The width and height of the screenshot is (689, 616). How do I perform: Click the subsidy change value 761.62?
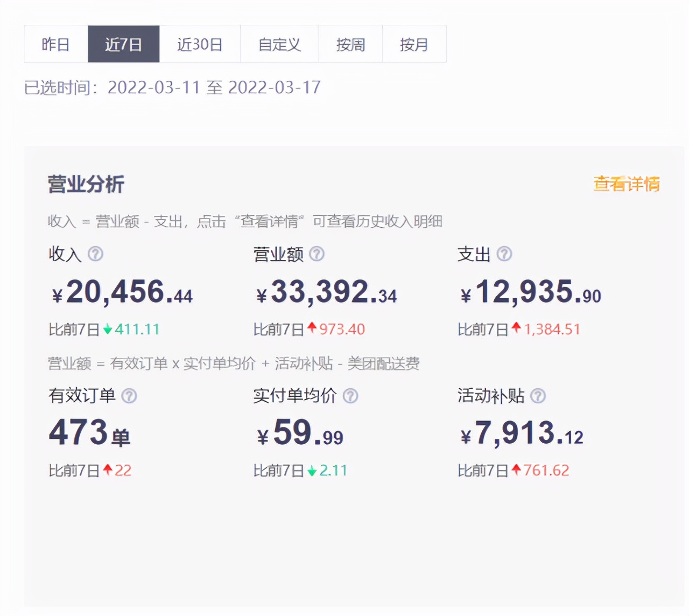pyautogui.click(x=546, y=471)
